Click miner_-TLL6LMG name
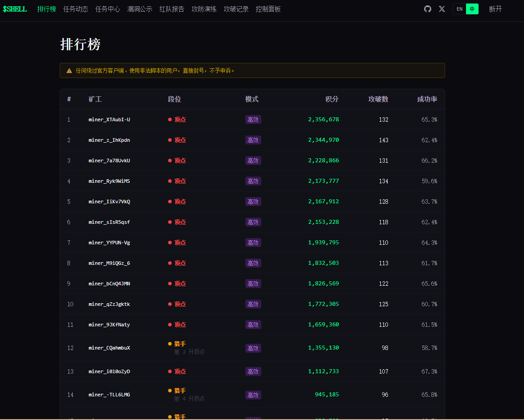 coord(109,395)
